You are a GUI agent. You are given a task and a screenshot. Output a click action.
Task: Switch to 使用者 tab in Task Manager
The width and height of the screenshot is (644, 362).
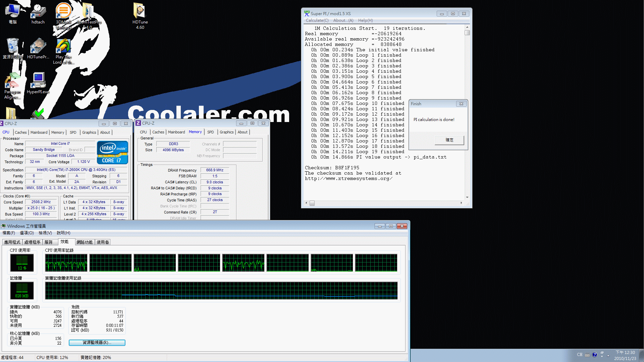(103, 242)
